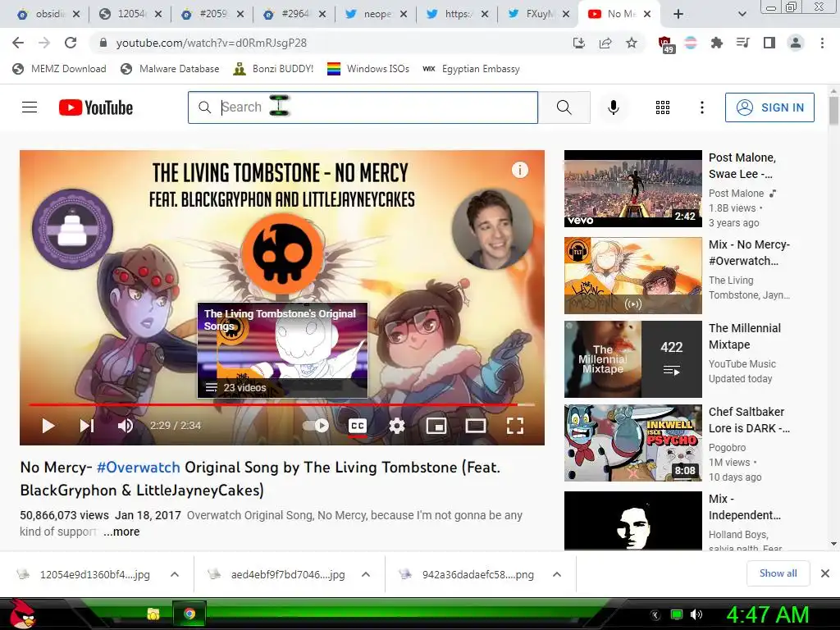Open Egyptian Embassy bookmark

pos(472,69)
